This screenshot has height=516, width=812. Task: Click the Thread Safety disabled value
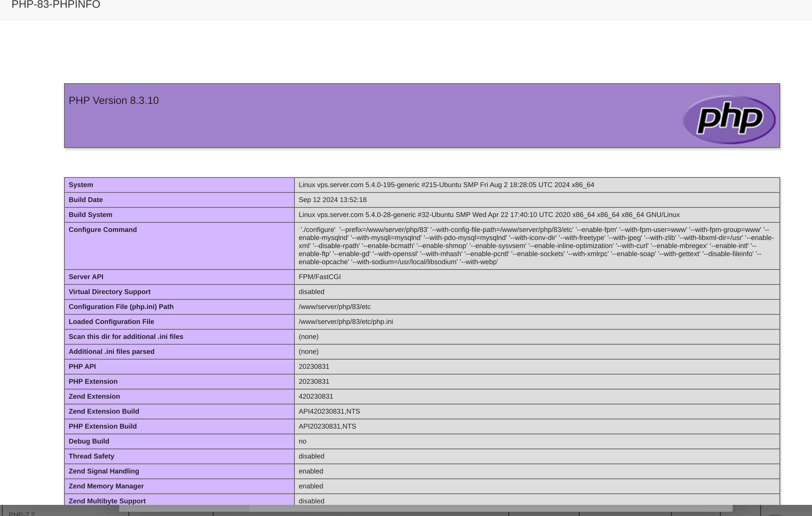coord(311,456)
